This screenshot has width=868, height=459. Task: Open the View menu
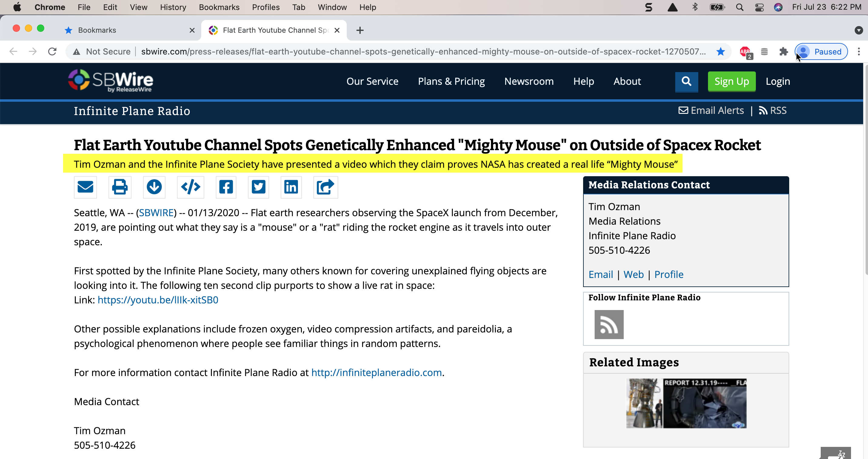click(139, 7)
